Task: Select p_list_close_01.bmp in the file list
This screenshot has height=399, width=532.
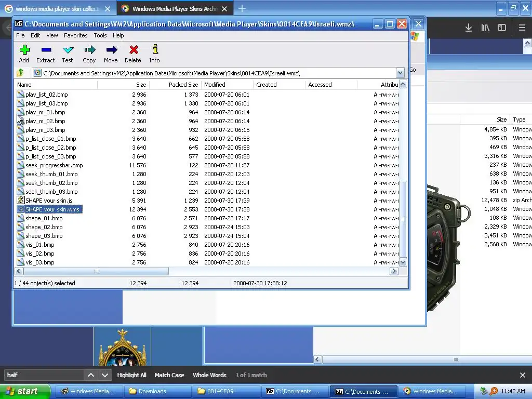Action: (x=50, y=139)
